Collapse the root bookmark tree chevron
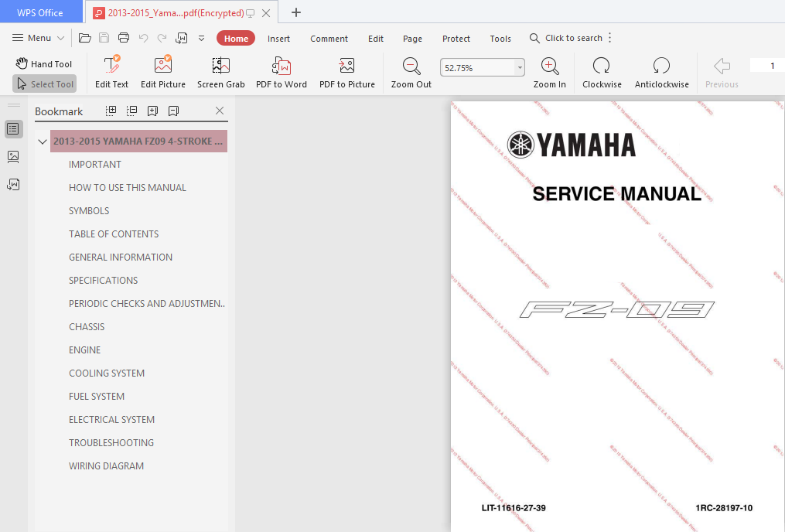 point(43,142)
